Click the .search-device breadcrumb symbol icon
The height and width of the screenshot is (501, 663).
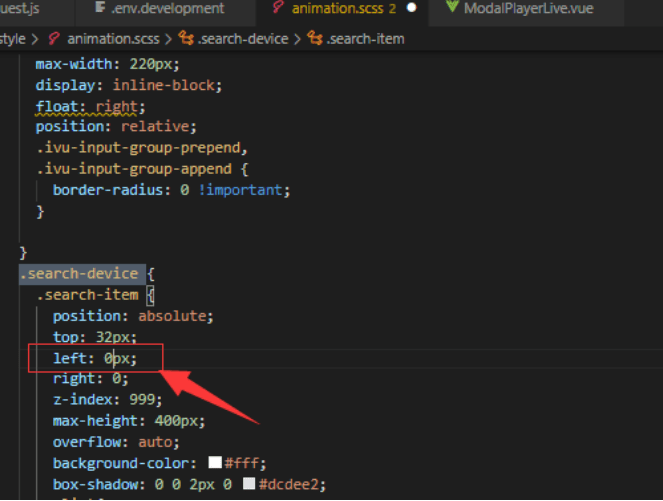pos(186,39)
